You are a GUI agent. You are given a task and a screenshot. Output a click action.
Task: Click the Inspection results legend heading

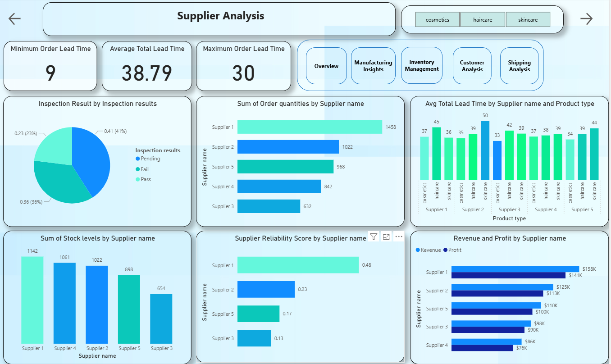pos(158,150)
